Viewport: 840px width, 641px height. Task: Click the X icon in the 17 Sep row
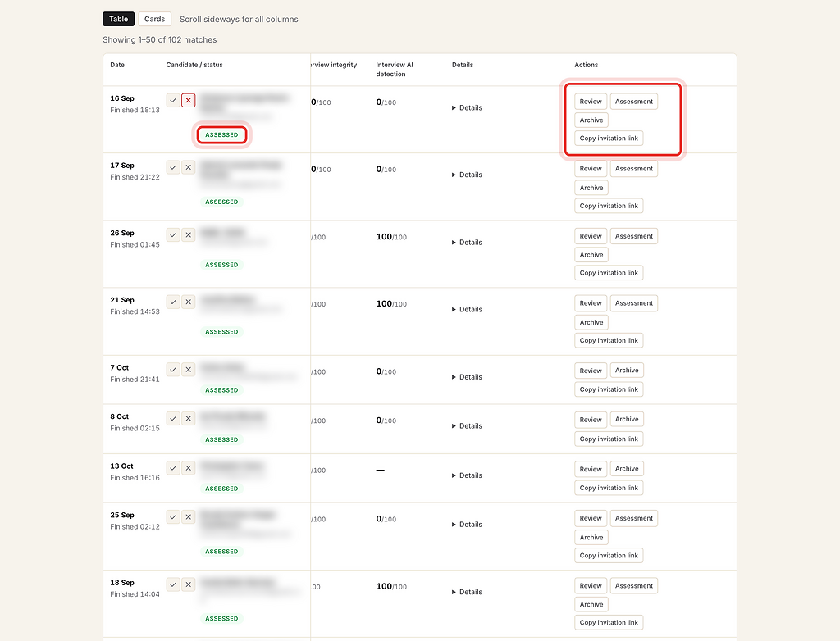click(188, 167)
